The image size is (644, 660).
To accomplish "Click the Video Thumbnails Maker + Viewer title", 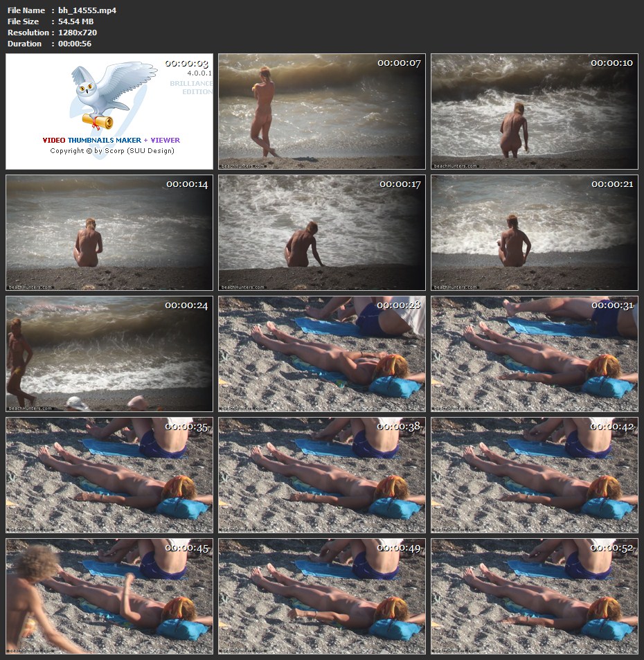I will click(x=111, y=140).
